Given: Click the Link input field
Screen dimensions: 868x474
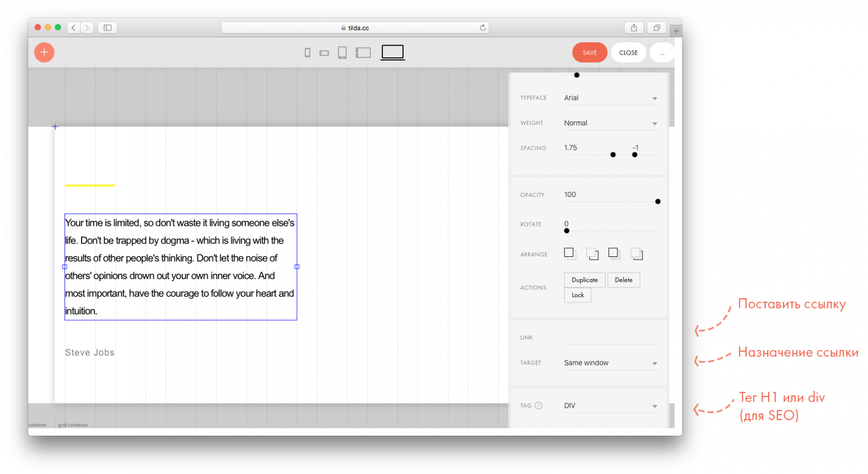Looking at the screenshot, I should coord(610,338).
